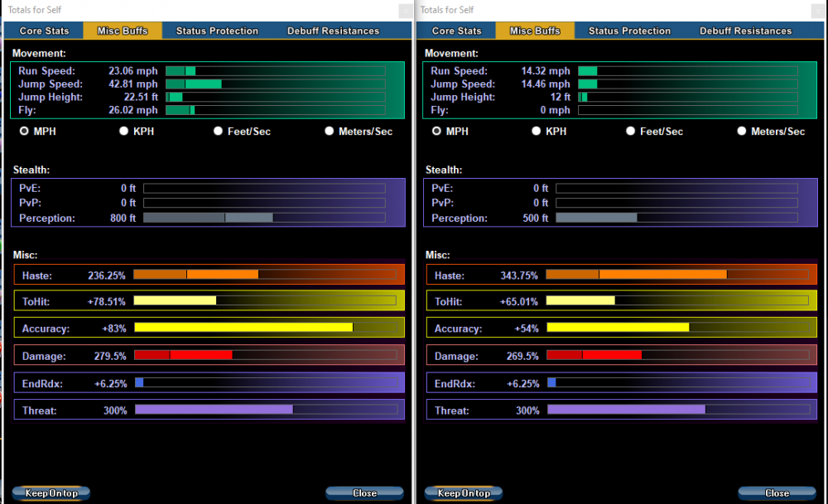Click the Perception bar in left window

click(x=263, y=218)
